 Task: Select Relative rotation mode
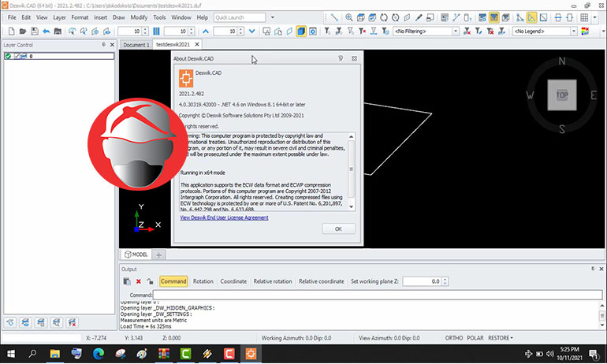[273, 281]
